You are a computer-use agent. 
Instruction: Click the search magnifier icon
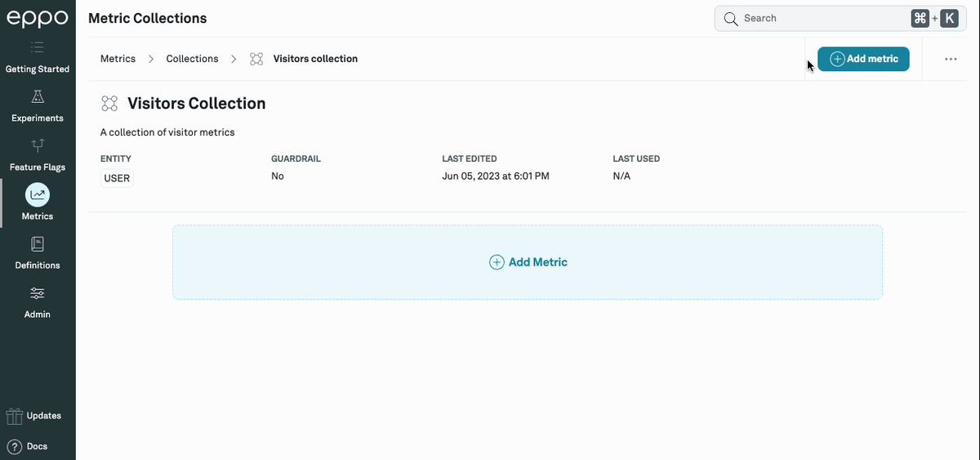coord(730,18)
